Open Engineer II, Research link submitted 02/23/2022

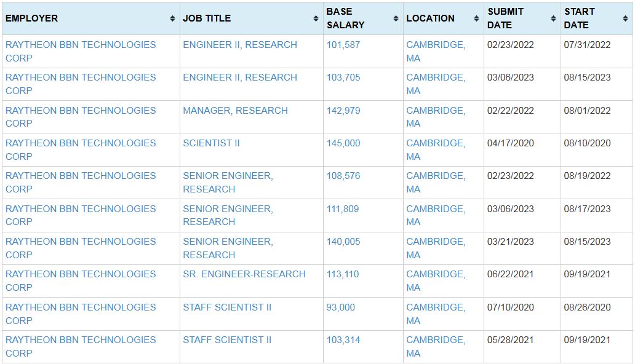pos(240,44)
